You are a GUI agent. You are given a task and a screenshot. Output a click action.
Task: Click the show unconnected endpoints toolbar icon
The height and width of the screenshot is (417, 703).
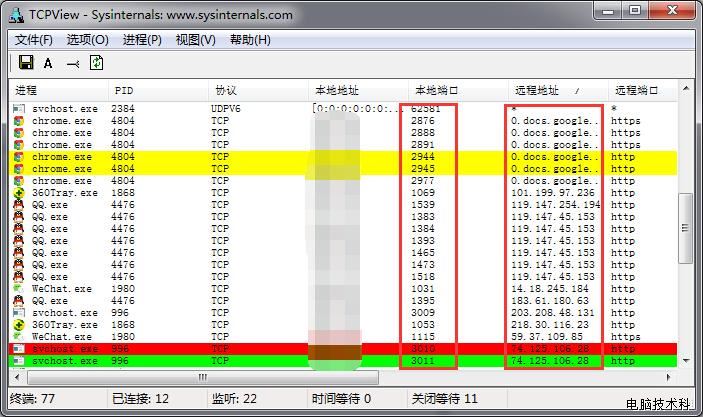(73, 64)
